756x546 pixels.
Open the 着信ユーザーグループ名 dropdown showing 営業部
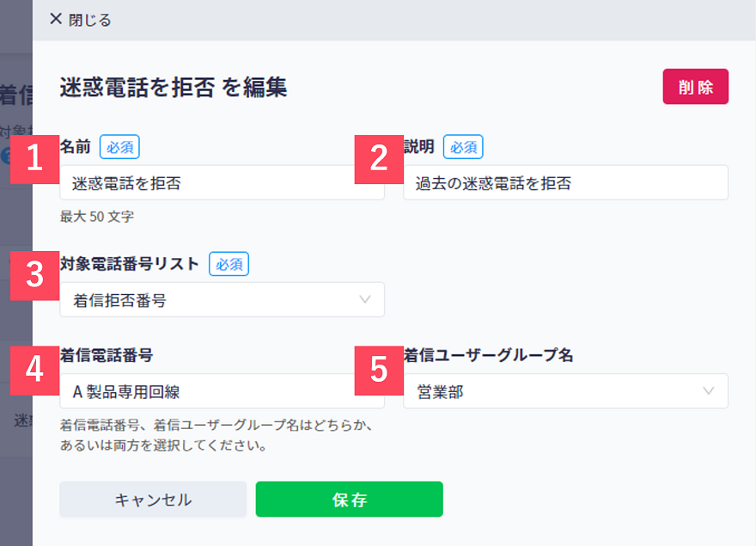tap(565, 391)
